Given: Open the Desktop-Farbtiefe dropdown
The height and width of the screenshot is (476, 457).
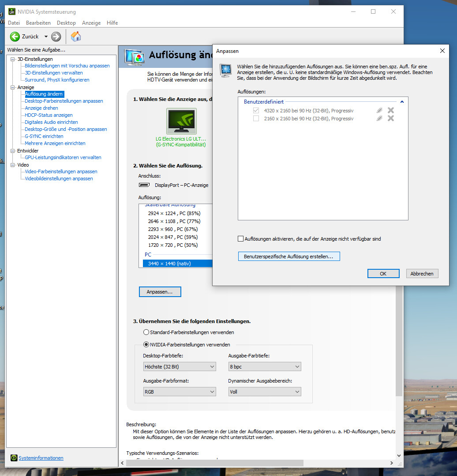Looking at the screenshot, I should (179, 367).
